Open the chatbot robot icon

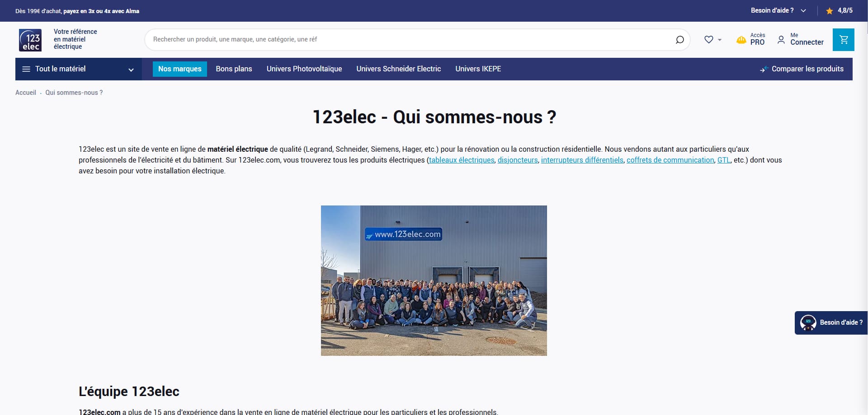point(808,322)
